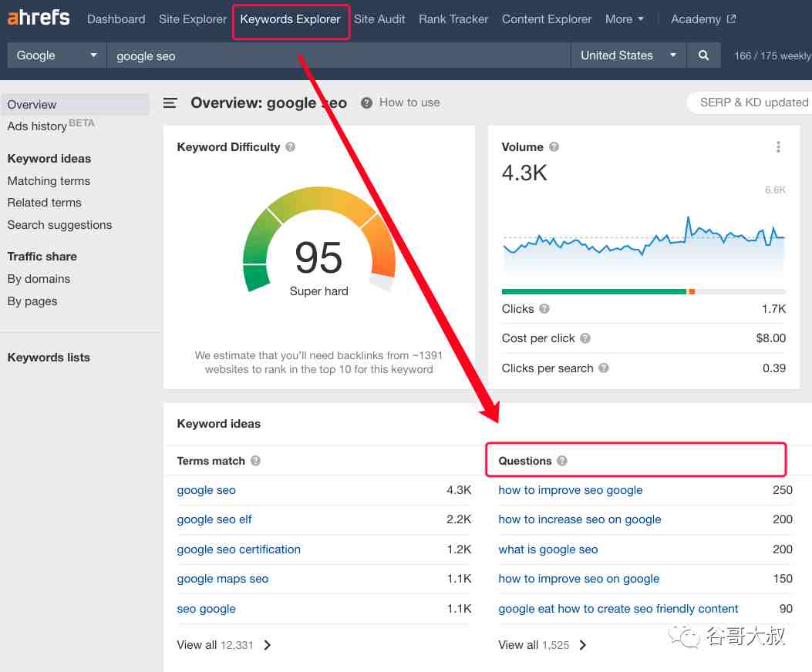Toggle the sidebar hamburger menu icon
Image resolution: width=812 pixels, height=672 pixels.
(170, 103)
